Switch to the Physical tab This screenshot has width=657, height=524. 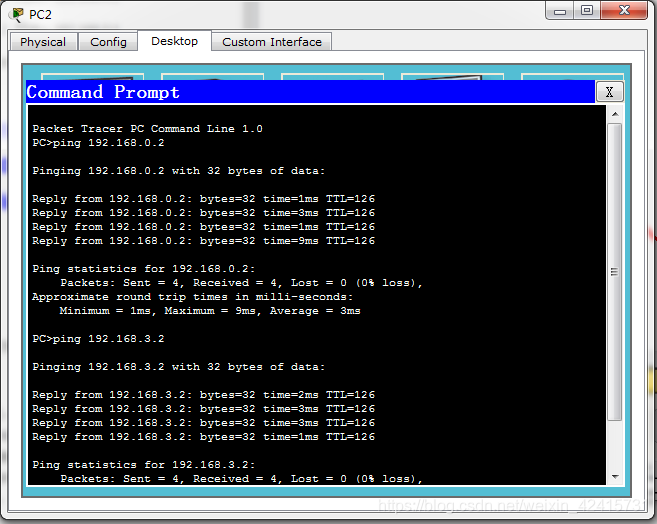point(43,42)
